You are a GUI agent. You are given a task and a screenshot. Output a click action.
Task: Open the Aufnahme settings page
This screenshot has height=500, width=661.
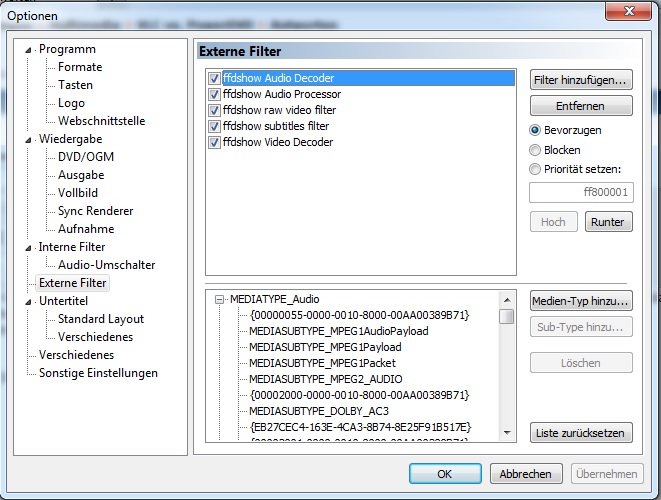(86, 229)
